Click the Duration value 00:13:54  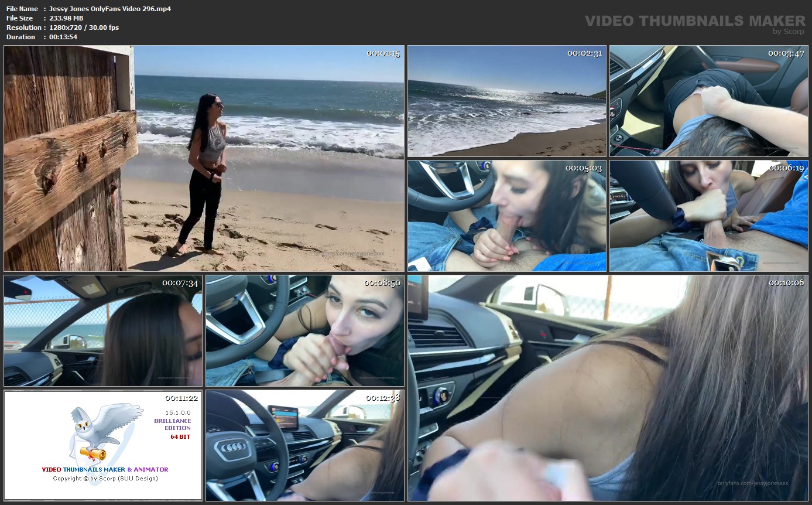(63, 37)
